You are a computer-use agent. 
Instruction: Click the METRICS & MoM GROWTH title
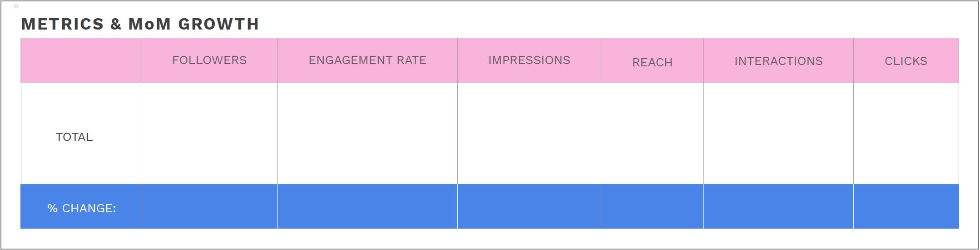point(140,24)
